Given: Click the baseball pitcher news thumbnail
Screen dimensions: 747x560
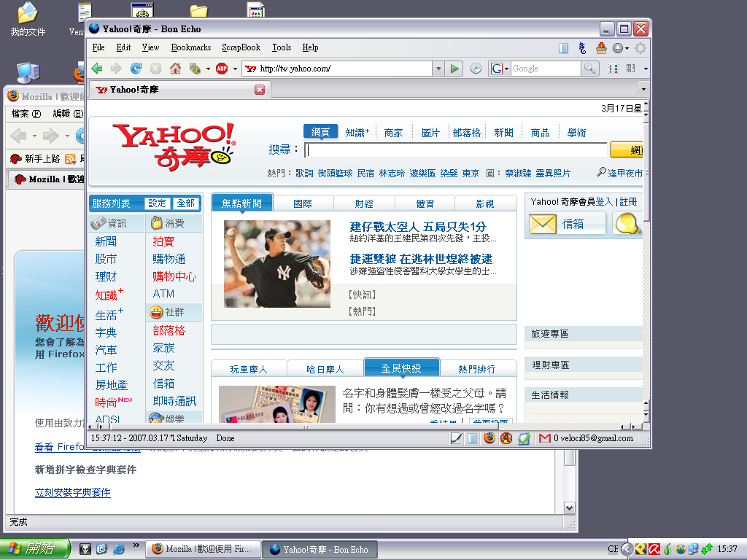Looking at the screenshot, I should click(x=276, y=263).
